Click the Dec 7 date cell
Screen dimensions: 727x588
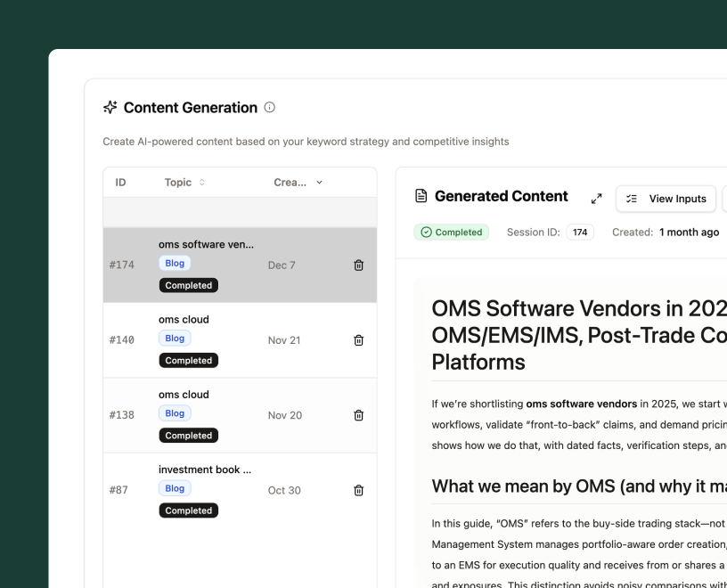click(x=282, y=265)
